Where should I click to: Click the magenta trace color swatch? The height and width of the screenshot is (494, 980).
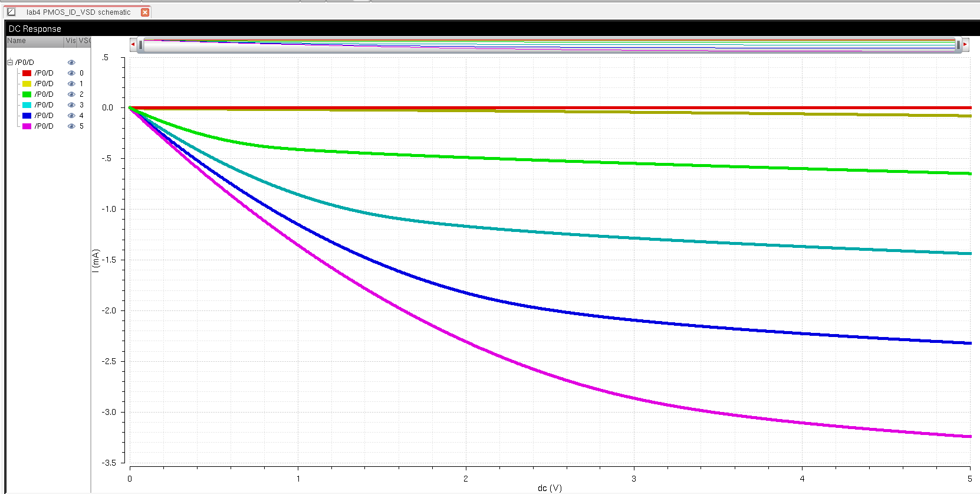(x=27, y=126)
